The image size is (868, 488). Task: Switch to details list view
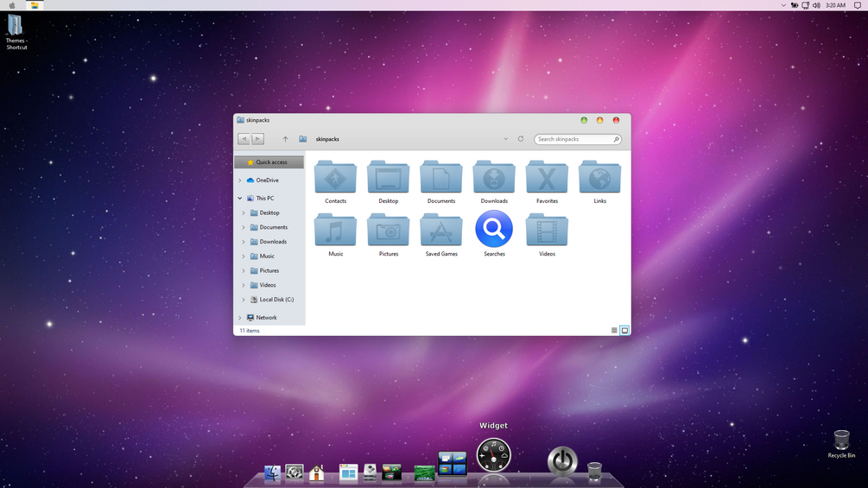pos(614,330)
